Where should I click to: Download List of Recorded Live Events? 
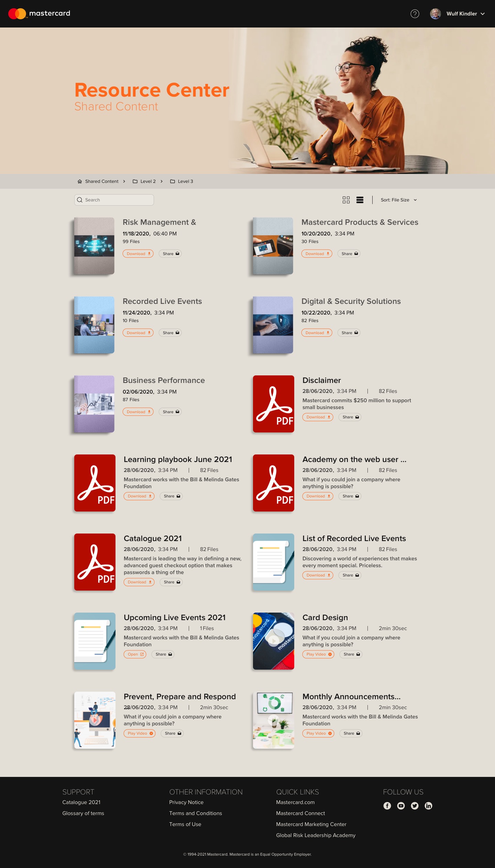pos(318,575)
